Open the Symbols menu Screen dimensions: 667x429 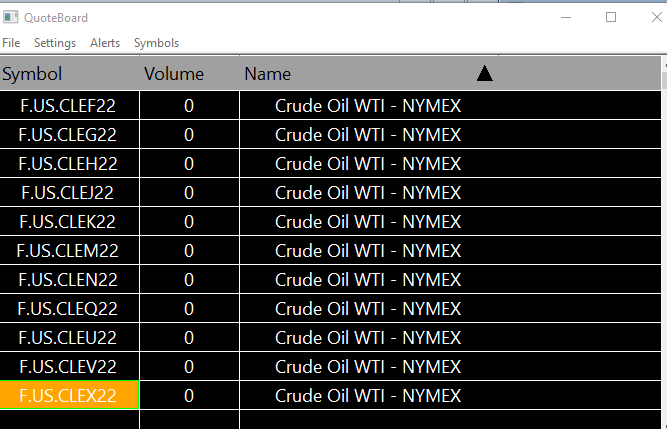[x=156, y=43]
